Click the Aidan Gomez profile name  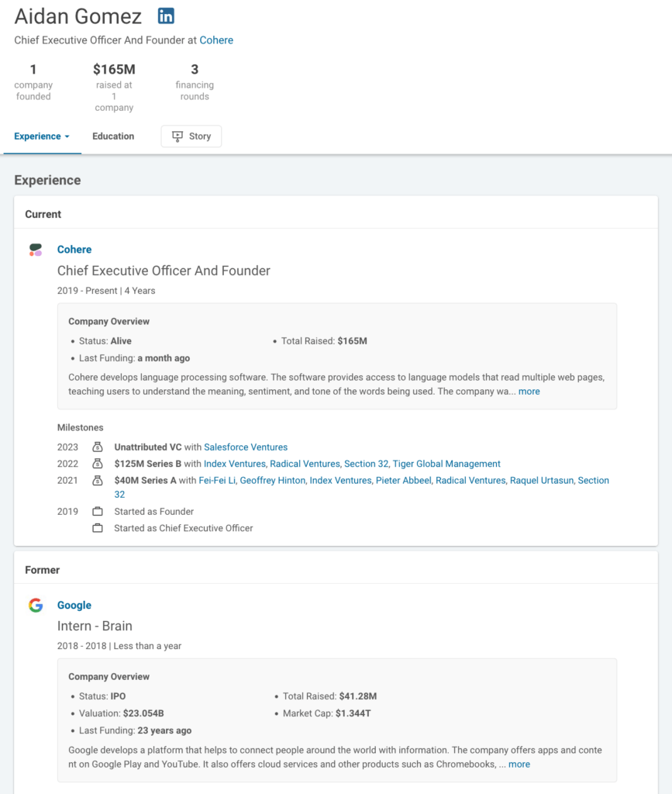(x=78, y=16)
